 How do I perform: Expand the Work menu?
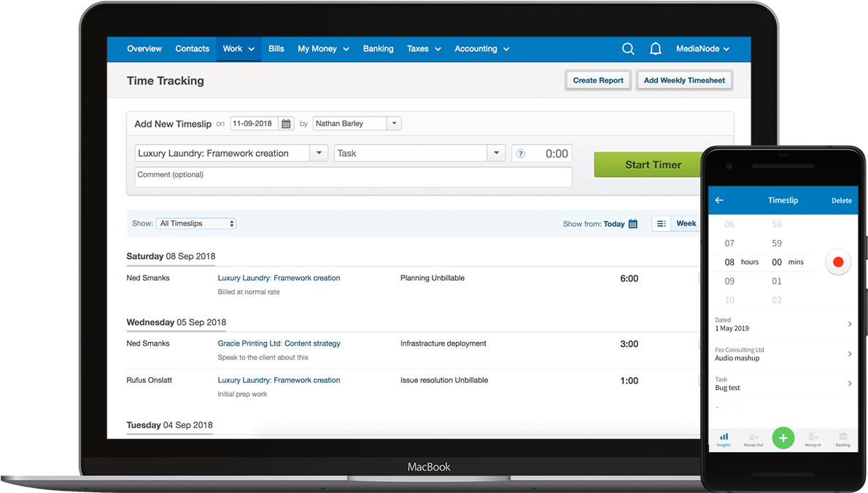(239, 49)
